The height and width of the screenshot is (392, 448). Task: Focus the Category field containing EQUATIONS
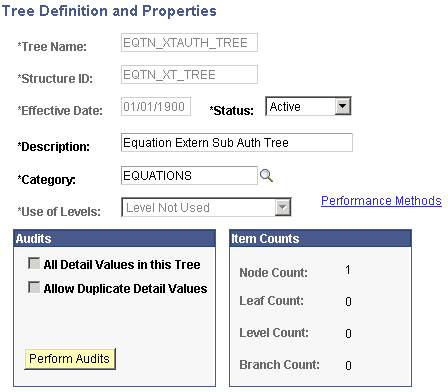pos(189,176)
